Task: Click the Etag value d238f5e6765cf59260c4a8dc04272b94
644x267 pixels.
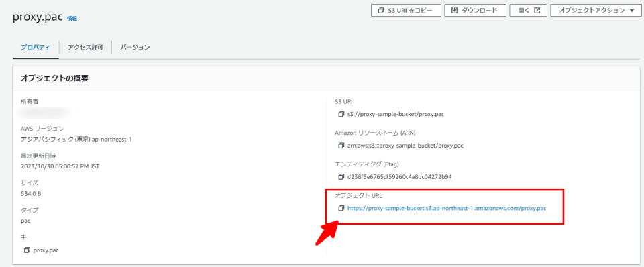Action: click(x=400, y=177)
